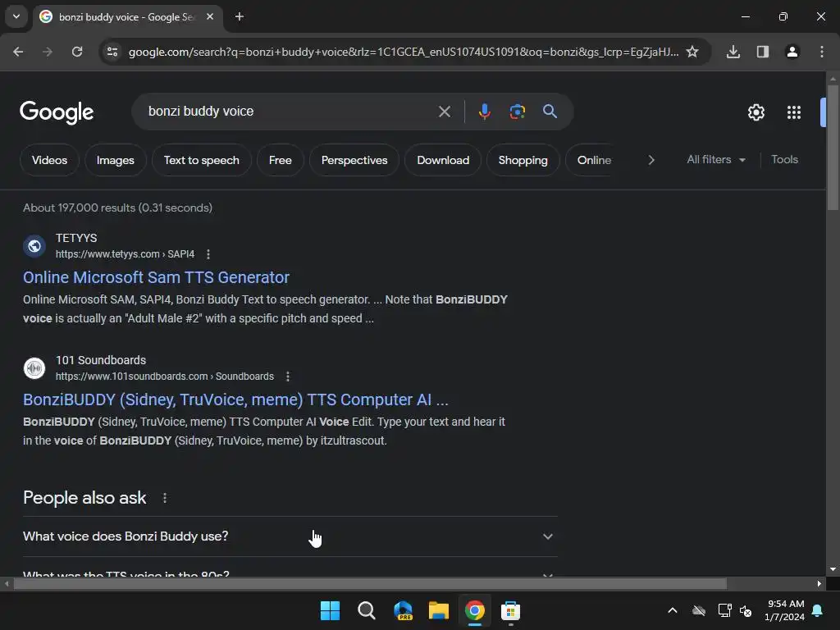Select the Text to speech filter chip

point(202,160)
